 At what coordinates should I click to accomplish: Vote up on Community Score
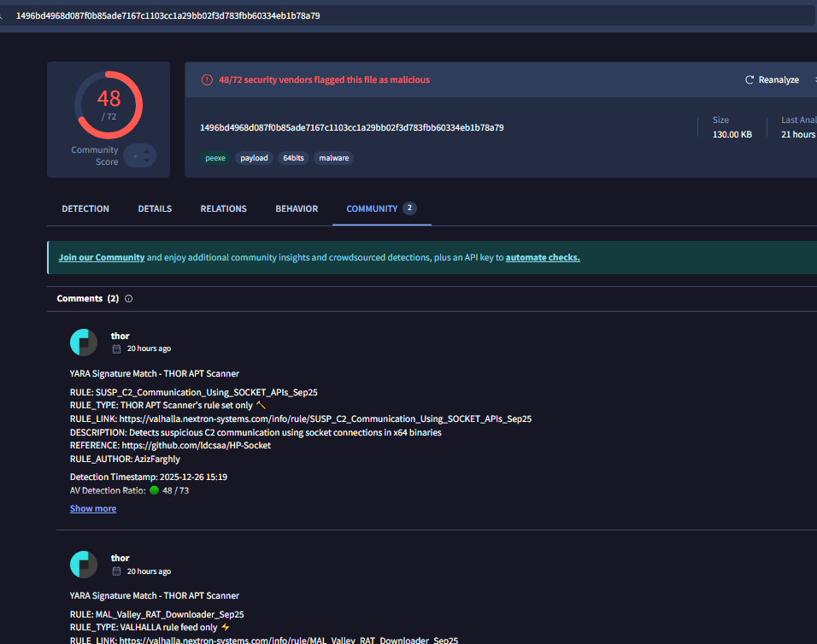click(x=147, y=151)
